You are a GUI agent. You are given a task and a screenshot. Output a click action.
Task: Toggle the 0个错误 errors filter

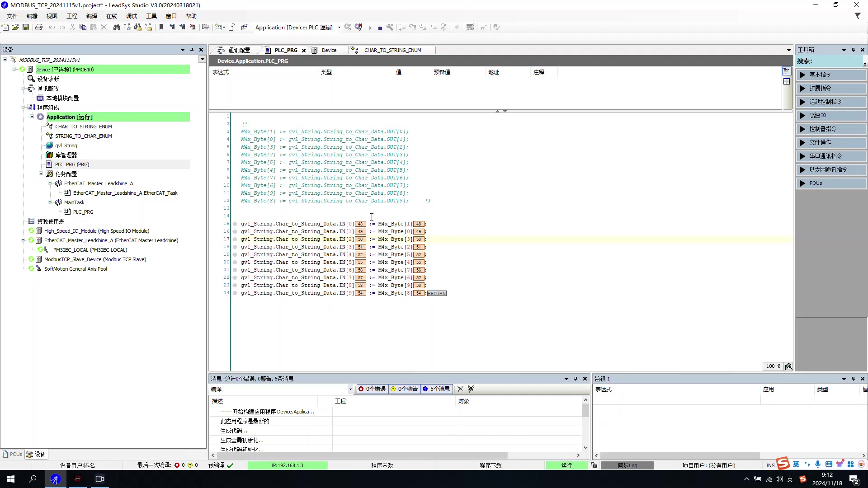(372, 389)
